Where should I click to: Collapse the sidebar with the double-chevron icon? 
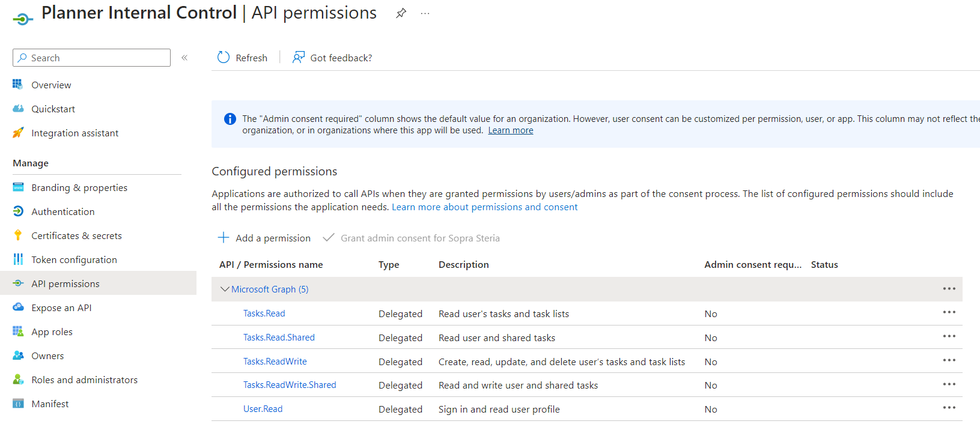click(x=184, y=58)
